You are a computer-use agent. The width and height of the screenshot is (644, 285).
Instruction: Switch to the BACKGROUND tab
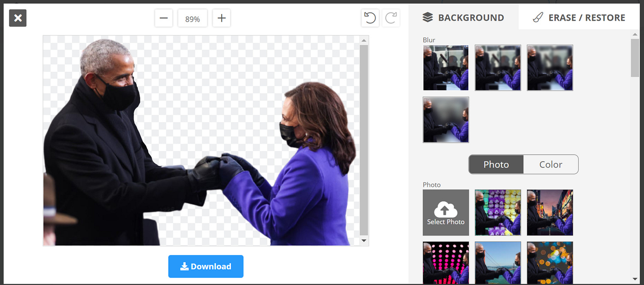tap(463, 18)
